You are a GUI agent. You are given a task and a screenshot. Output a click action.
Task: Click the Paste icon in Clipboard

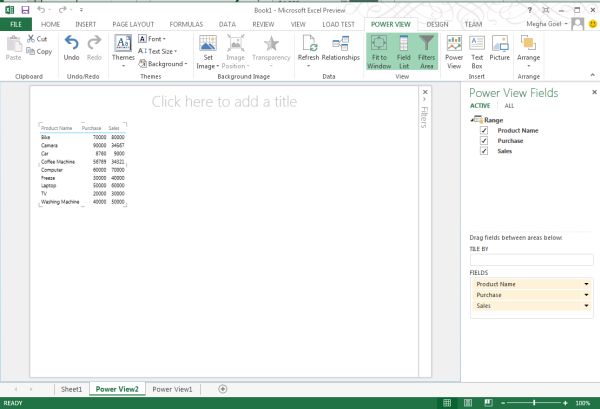tap(14, 44)
